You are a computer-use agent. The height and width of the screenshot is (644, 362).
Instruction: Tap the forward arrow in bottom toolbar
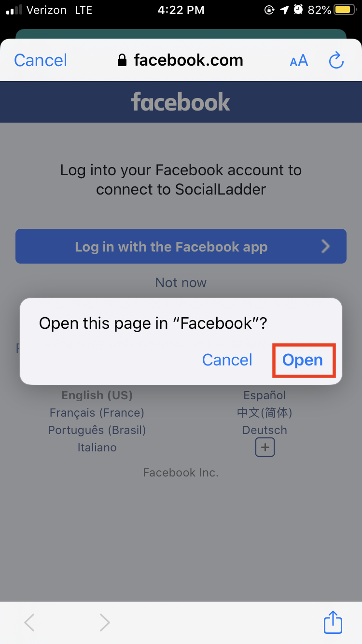(x=105, y=622)
